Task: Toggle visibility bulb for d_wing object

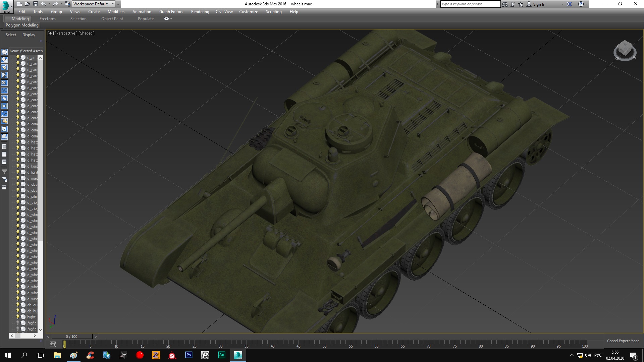Action: point(18,299)
